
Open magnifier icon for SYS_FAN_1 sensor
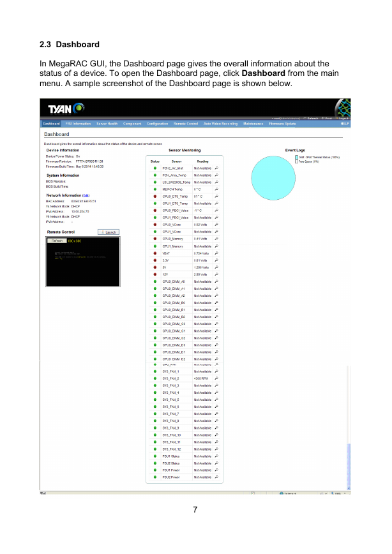pos(216,371)
